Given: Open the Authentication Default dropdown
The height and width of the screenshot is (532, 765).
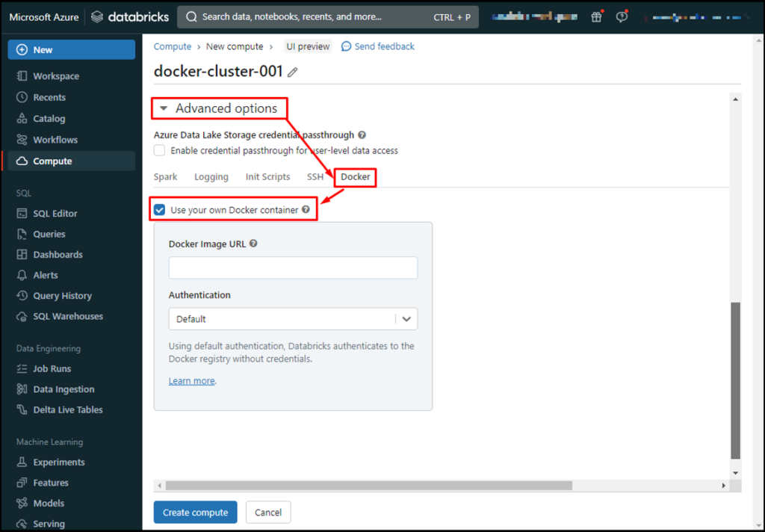Looking at the screenshot, I should coord(293,319).
